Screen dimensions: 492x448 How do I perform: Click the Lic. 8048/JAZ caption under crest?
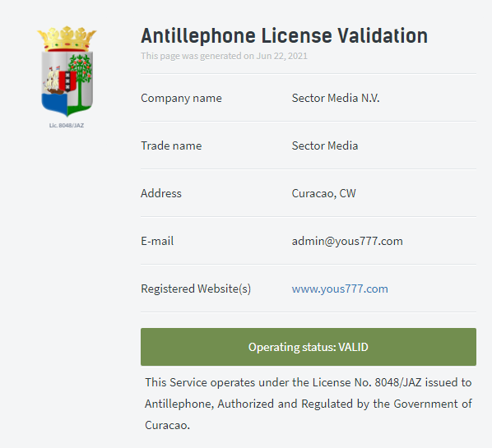pyautogui.click(x=67, y=126)
